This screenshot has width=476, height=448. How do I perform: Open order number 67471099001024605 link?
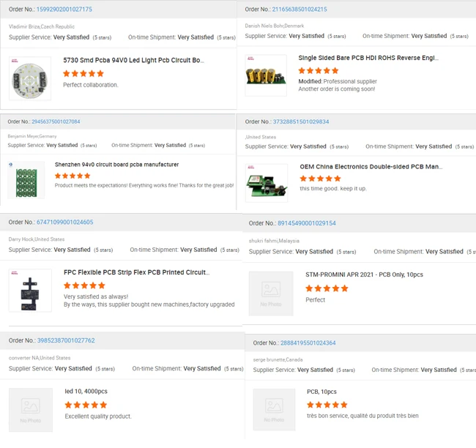pos(65,222)
